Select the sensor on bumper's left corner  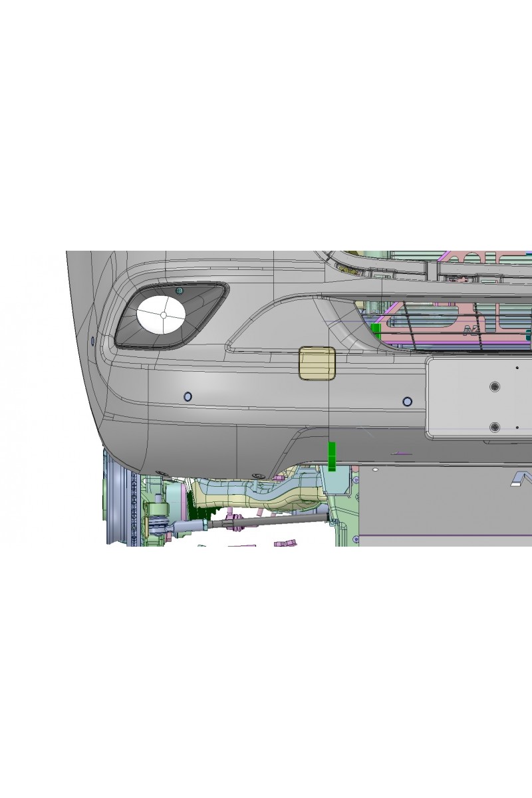coord(92,341)
